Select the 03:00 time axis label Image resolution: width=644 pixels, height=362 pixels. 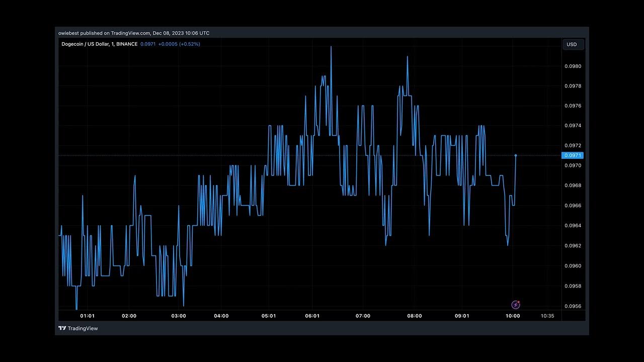179,316
